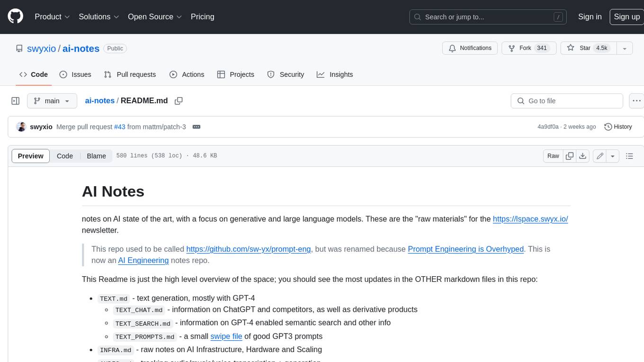This screenshot has height=362, width=644.
Task: Select the TEXT_PROMPTS.md code label
Action: point(145,337)
